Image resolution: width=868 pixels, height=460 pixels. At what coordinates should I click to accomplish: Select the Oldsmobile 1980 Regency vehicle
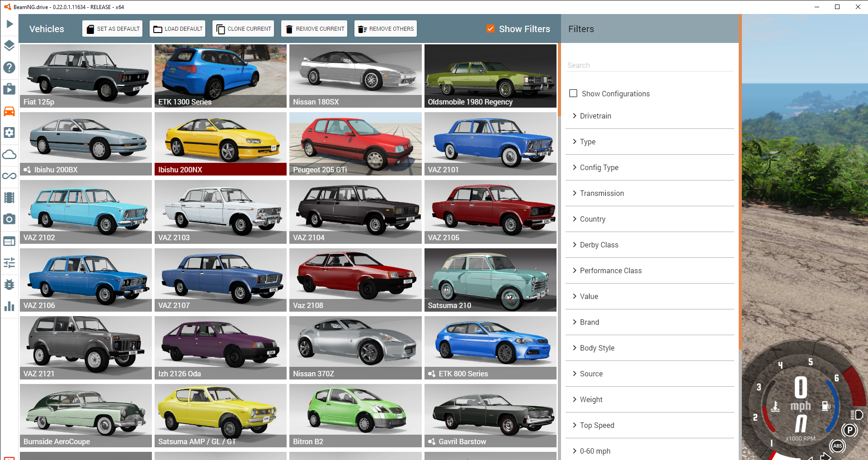click(491, 76)
